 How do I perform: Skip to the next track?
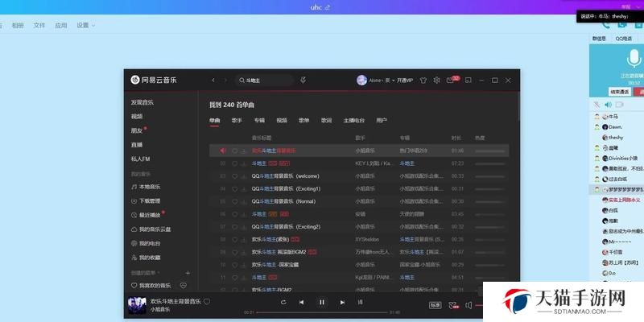(342, 303)
